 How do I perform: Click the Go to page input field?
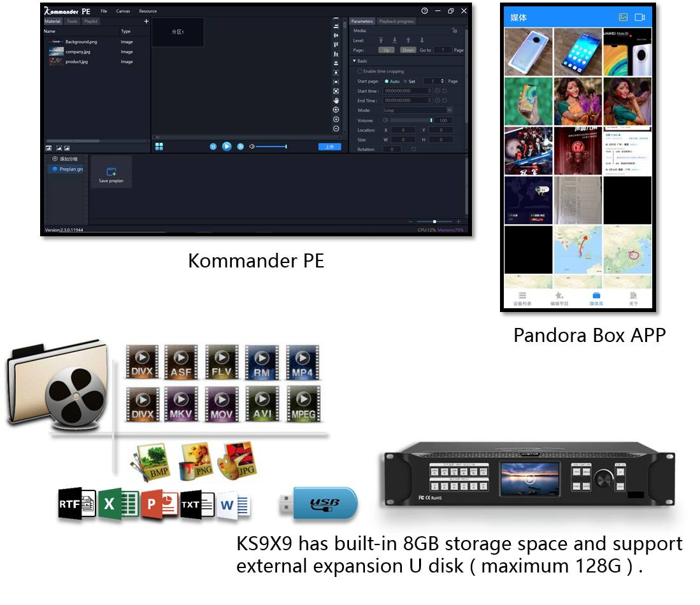[443, 50]
